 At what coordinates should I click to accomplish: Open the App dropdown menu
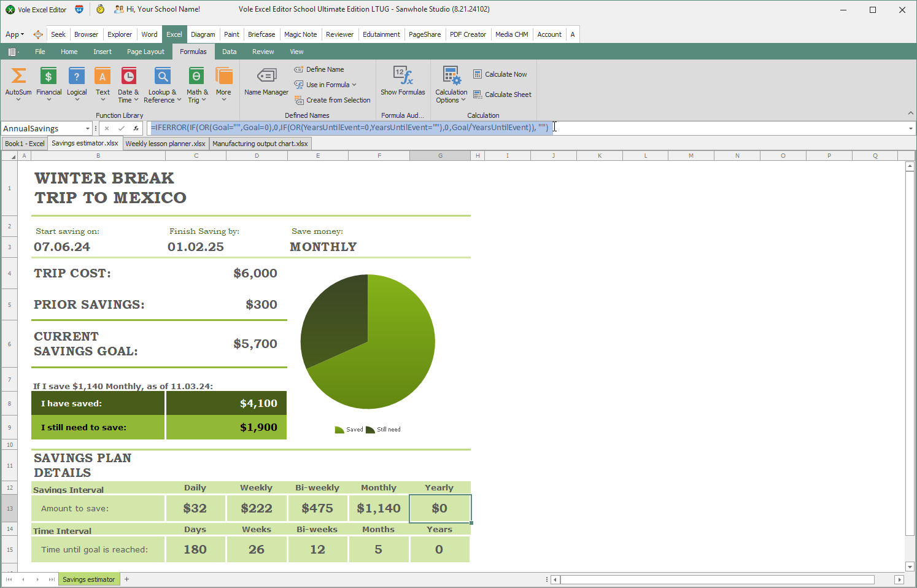[x=15, y=34]
